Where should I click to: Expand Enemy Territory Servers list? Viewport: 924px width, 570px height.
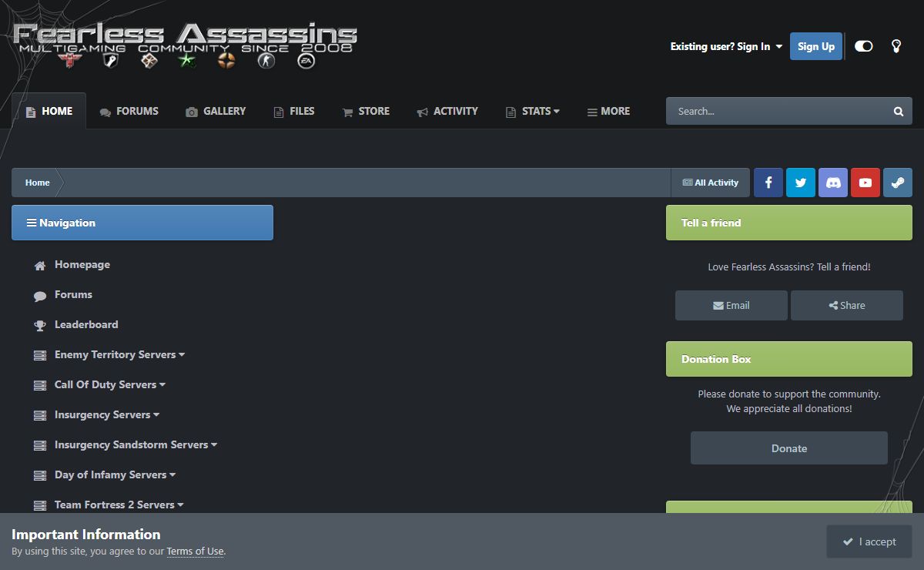pos(119,355)
